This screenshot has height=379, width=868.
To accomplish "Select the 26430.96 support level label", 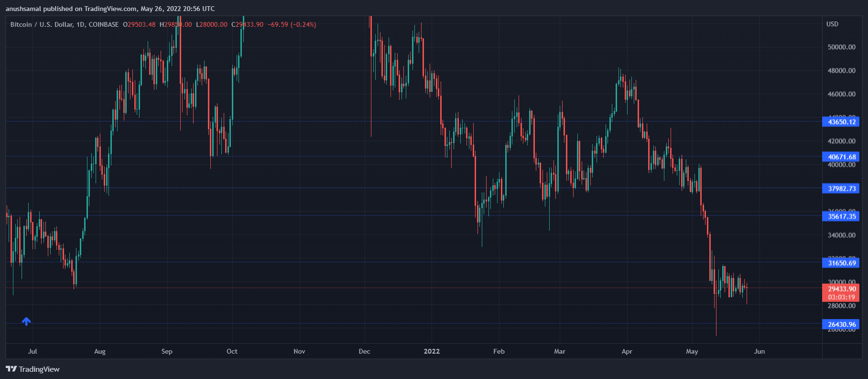I will coord(841,324).
